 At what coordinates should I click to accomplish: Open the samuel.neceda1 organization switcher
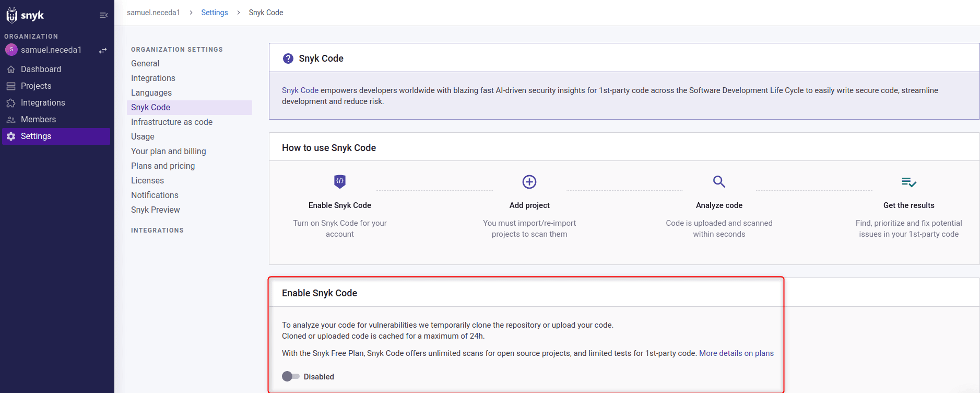[x=51, y=50]
